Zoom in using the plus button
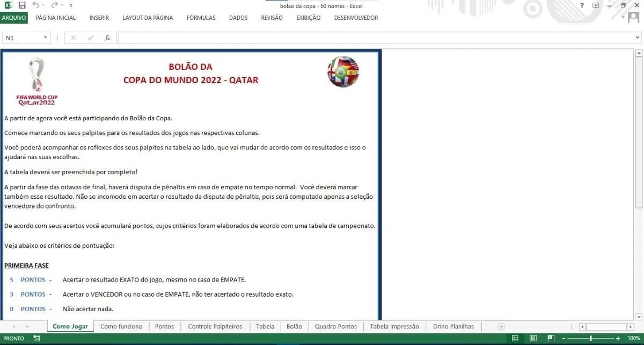Viewport: 644px width, 345px height. point(618,338)
